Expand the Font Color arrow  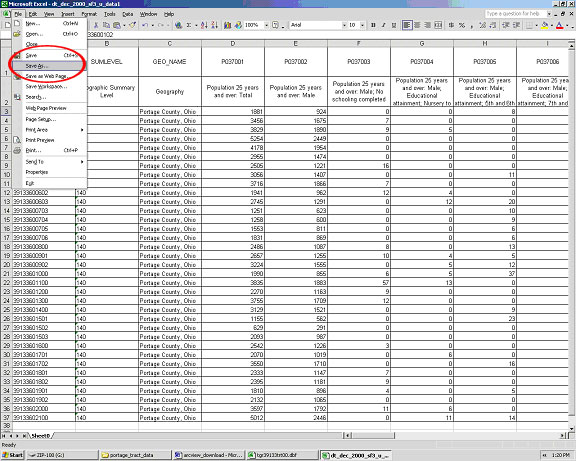click(567, 25)
